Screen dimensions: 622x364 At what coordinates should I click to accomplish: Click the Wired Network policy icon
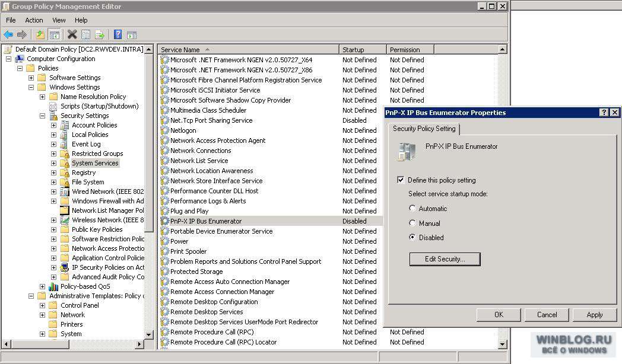point(64,191)
